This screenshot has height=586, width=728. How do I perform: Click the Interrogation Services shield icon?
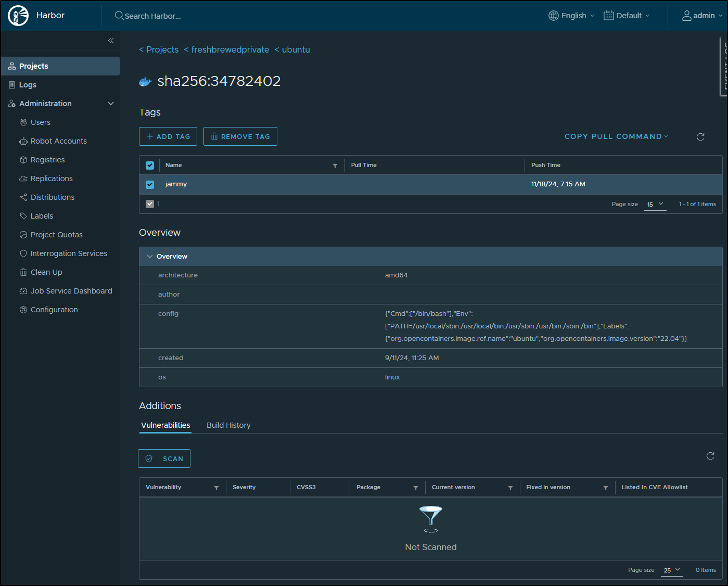pyautogui.click(x=23, y=253)
